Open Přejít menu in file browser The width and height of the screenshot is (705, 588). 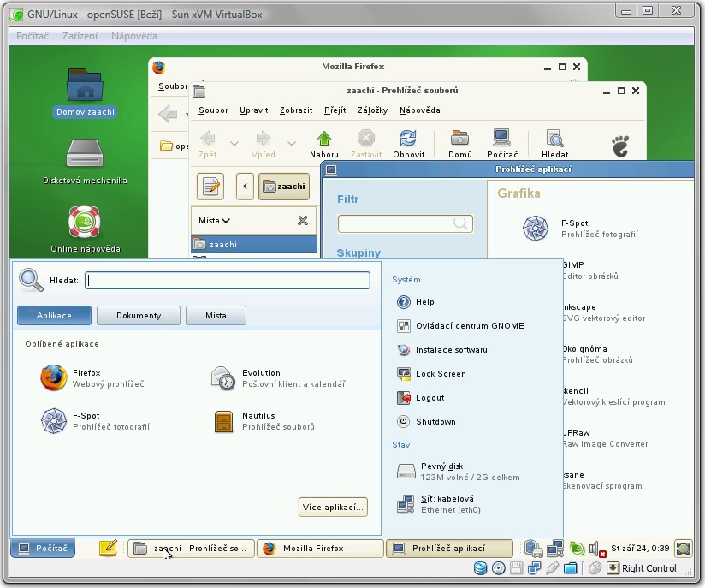tap(335, 110)
